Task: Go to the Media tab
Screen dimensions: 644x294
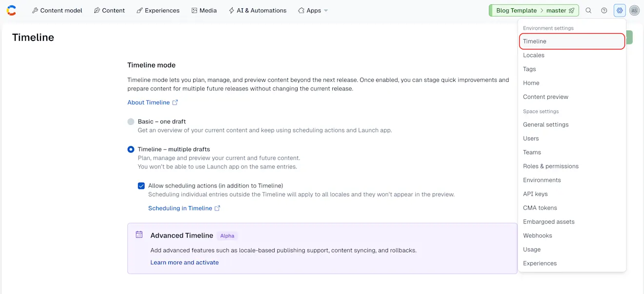Action: click(204, 10)
